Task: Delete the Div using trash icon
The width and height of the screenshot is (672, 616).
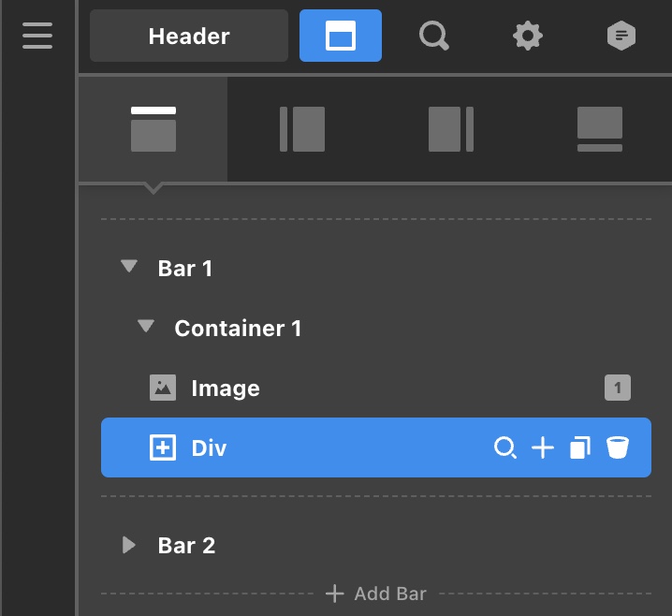Action: pos(618,447)
